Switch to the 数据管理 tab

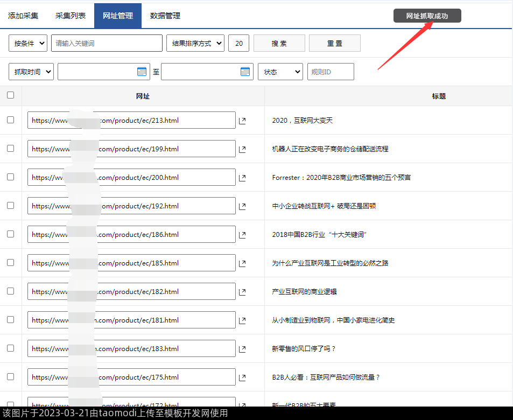165,16
